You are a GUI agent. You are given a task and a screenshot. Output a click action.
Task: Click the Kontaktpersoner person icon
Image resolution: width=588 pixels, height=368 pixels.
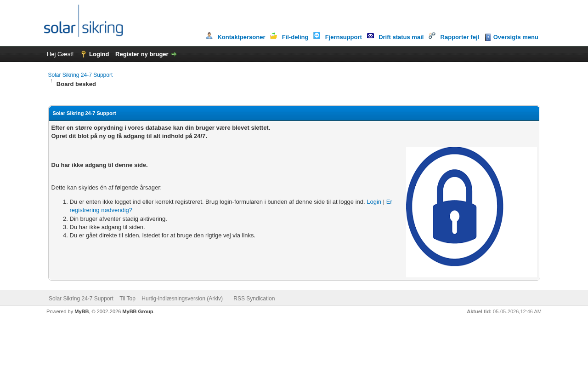coord(209,35)
